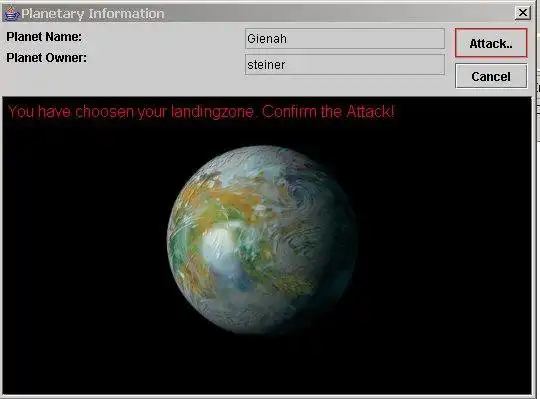Click the Planet Owner field showing steiner
The height and width of the screenshot is (399, 540).
pos(345,64)
